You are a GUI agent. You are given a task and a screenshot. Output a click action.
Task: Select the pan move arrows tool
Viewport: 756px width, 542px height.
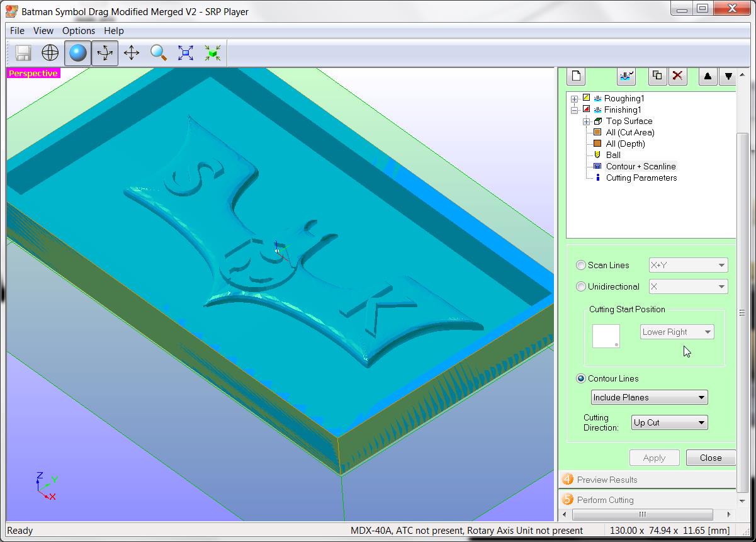(x=132, y=53)
